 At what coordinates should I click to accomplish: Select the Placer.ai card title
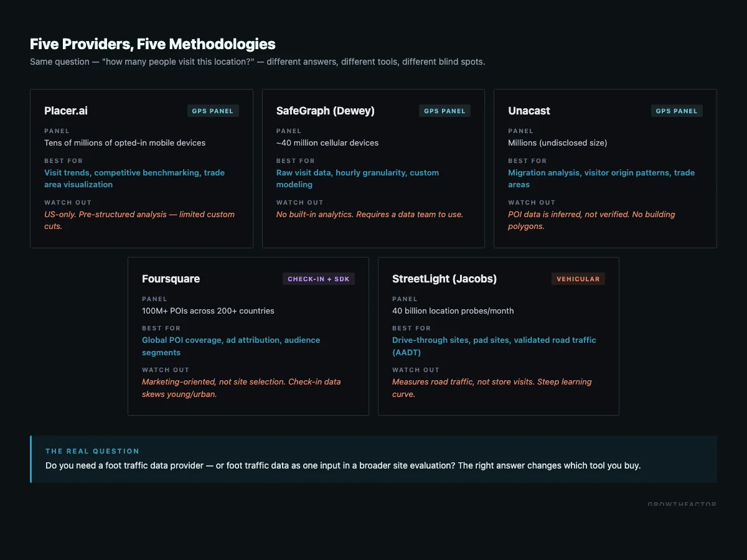(65, 111)
